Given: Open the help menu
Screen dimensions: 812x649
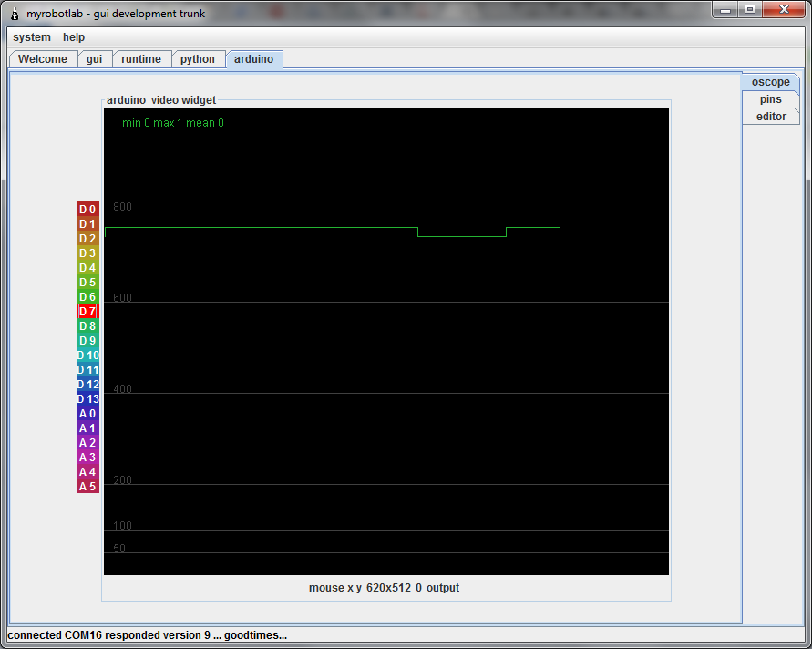Looking at the screenshot, I should 74,37.
